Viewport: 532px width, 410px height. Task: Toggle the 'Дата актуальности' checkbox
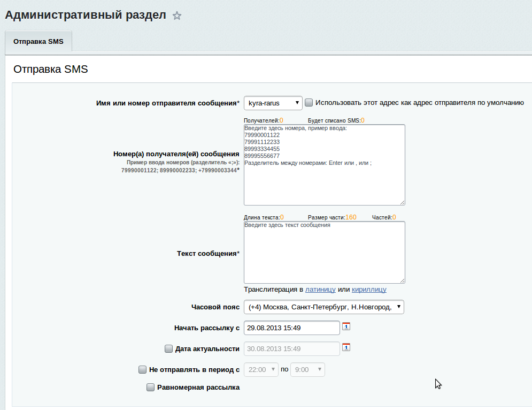click(x=168, y=349)
